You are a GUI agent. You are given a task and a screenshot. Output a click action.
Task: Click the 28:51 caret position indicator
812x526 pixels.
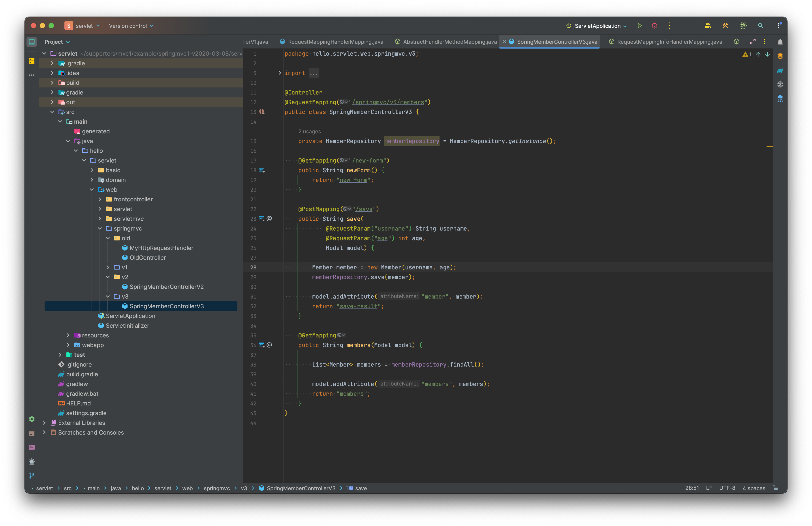[692, 488]
